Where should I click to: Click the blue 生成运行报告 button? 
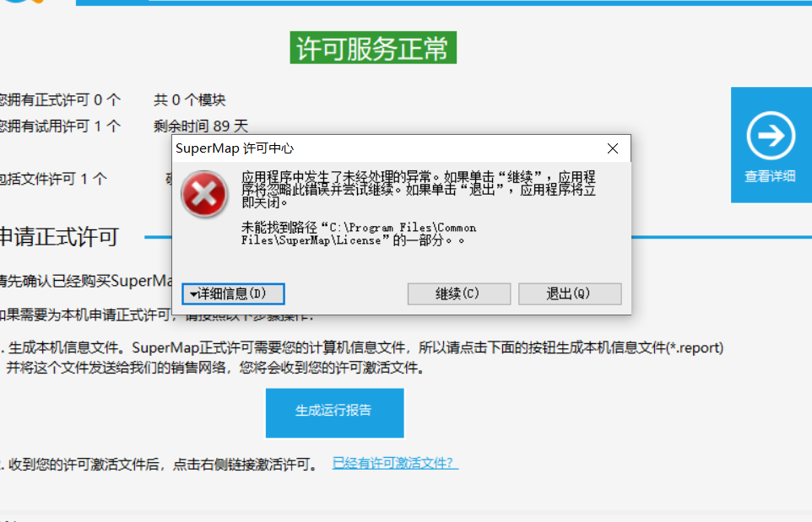pyautogui.click(x=334, y=413)
